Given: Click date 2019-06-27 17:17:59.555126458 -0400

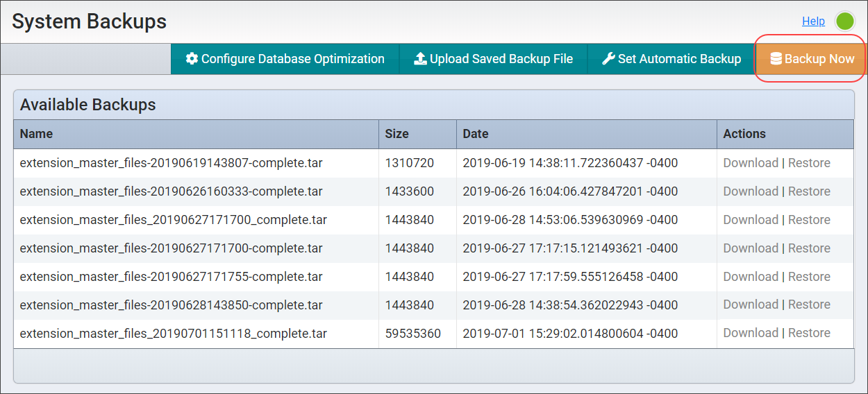Looking at the screenshot, I should click(570, 277).
